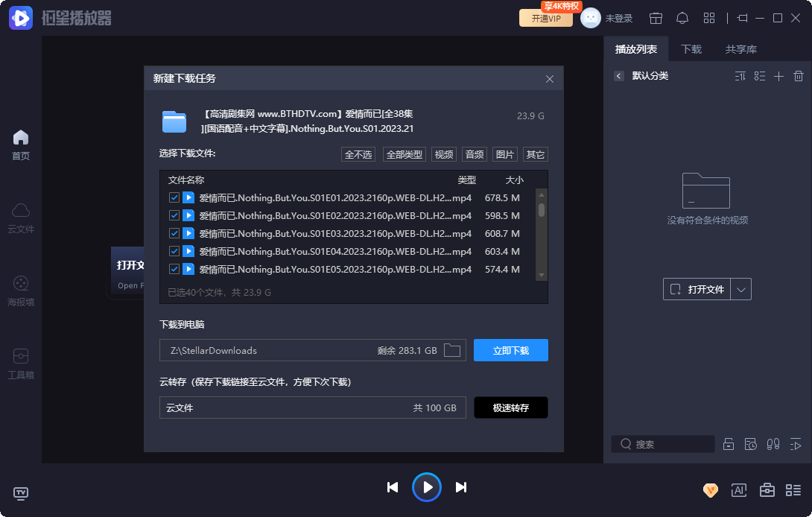Click the 立即下载 download button
Image resolution: width=812 pixels, height=517 pixels.
point(511,349)
